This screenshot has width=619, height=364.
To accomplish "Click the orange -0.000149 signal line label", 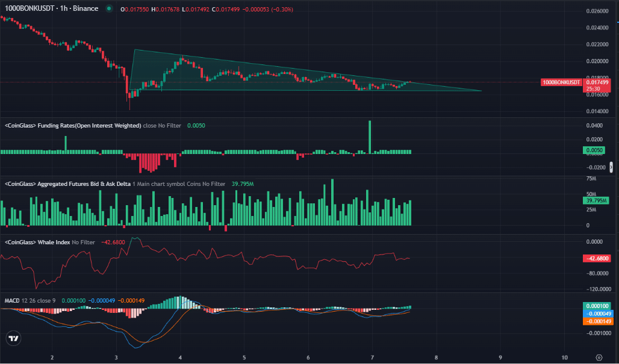I will pos(595,321).
